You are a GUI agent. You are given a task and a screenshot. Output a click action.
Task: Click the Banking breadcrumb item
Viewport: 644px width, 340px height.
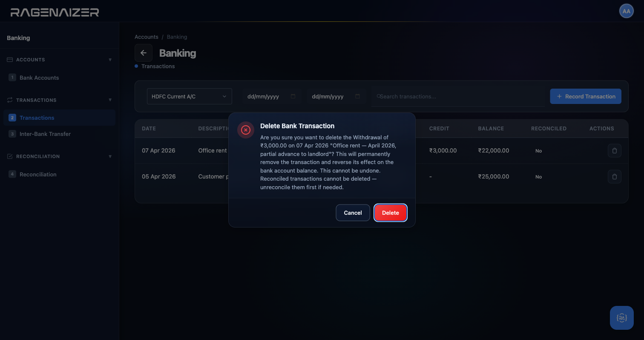[x=177, y=37]
